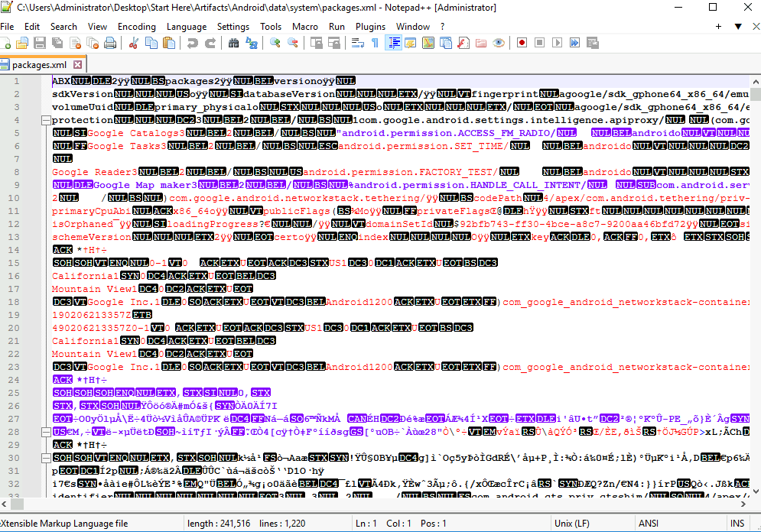Click the vertical scrollbar down arrow
Image resolution: width=761 pixels, height=532 pixels.
756,491
